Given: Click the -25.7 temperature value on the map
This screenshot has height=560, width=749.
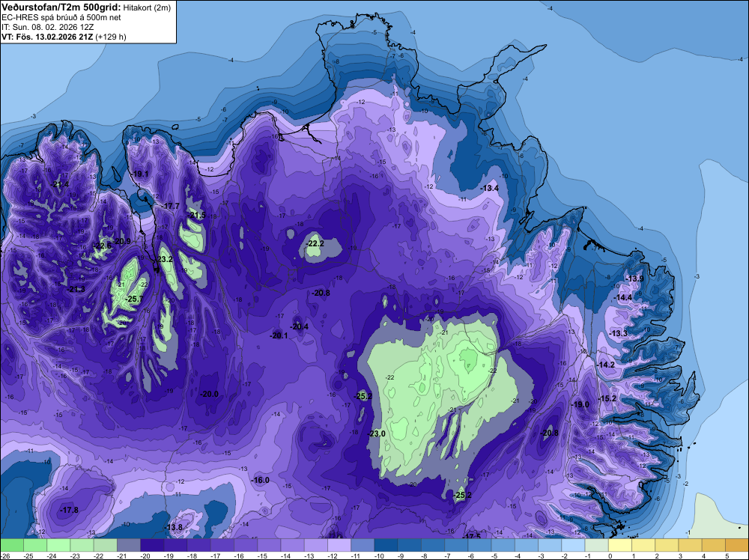Looking at the screenshot, I should pyautogui.click(x=134, y=299).
